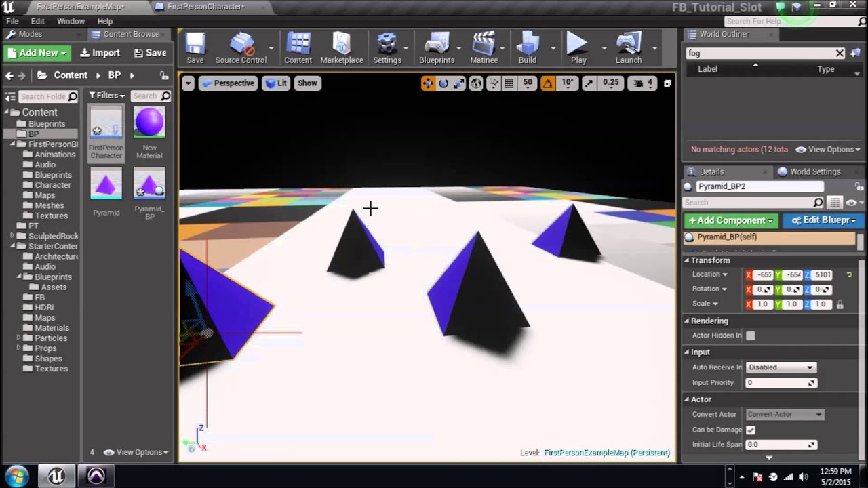Toggle rotation snapping triangle icon
The image size is (868, 488).
(547, 83)
